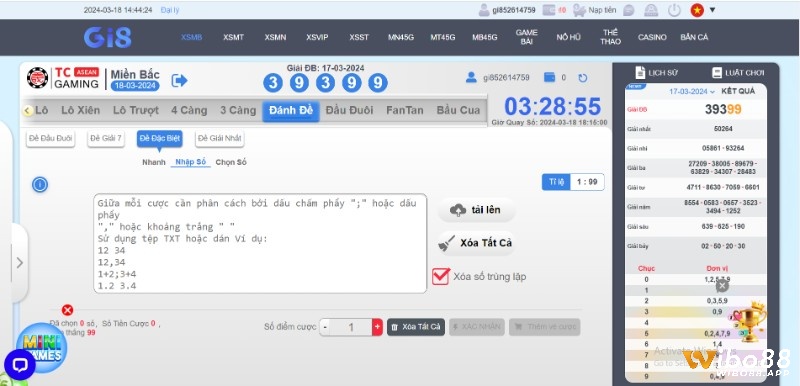Select the Đề Đầu Đuôi option
The image size is (800, 386).
click(x=51, y=139)
